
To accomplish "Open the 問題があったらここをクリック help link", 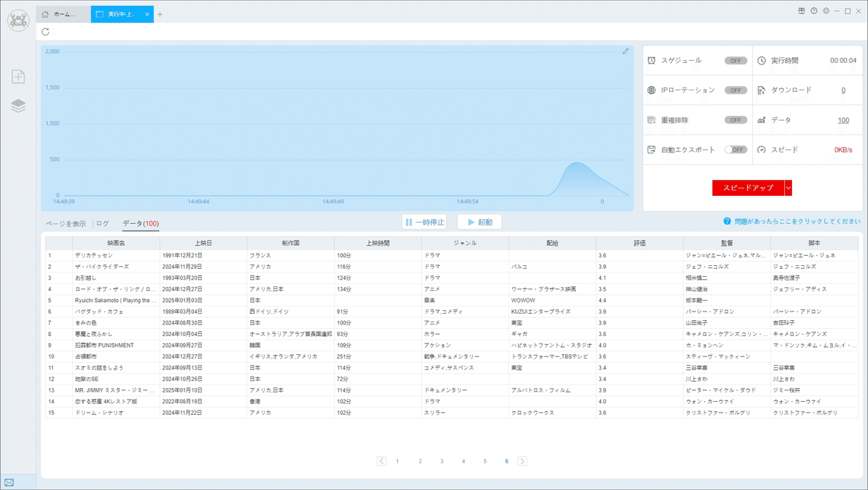I will (x=797, y=222).
